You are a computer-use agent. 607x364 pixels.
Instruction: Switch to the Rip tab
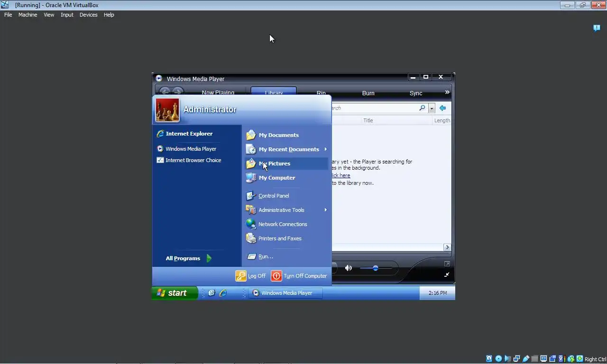coord(321,93)
